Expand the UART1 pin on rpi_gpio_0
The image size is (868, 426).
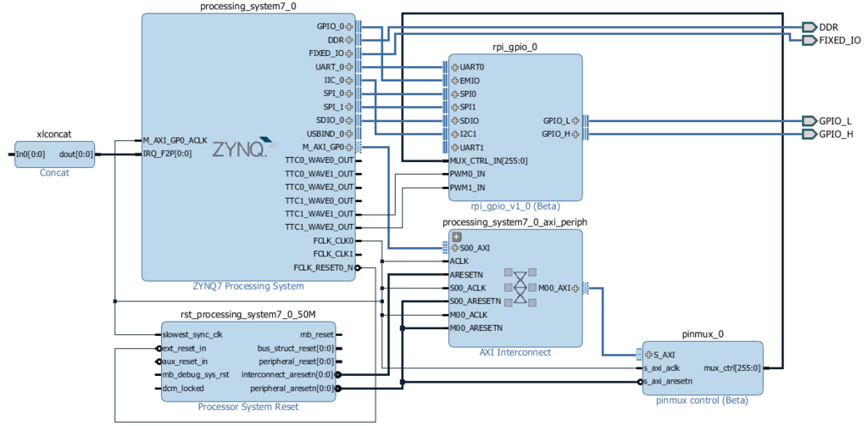pyautogui.click(x=455, y=148)
